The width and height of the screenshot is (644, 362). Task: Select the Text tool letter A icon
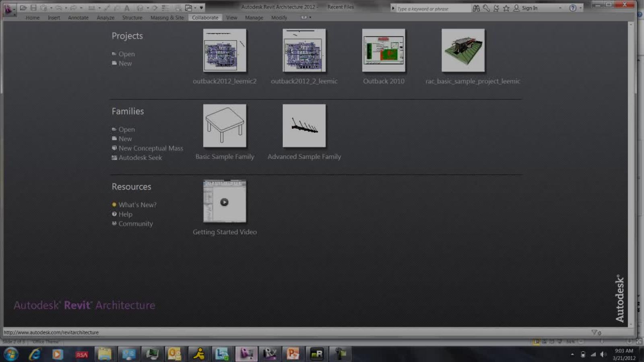click(127, 8)
